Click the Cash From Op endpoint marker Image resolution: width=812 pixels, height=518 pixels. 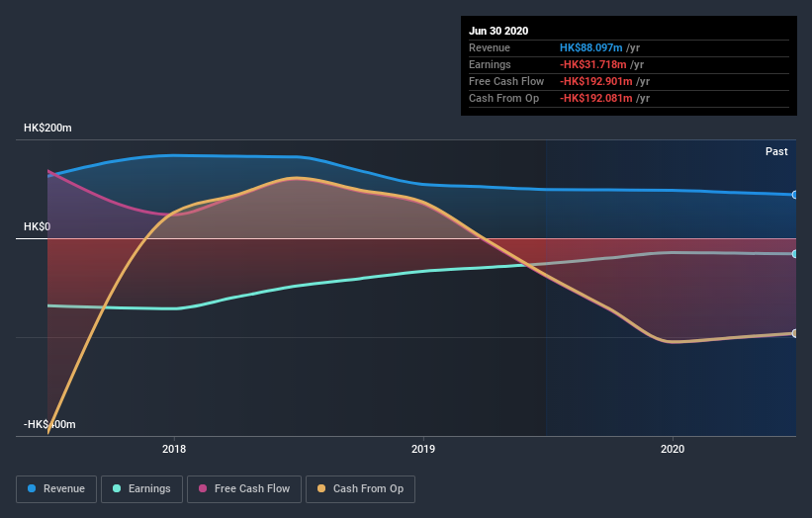795,333
